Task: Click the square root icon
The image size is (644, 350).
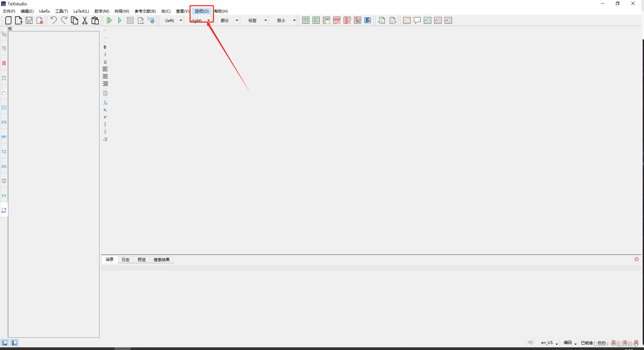Action: [x=105, y=139]
